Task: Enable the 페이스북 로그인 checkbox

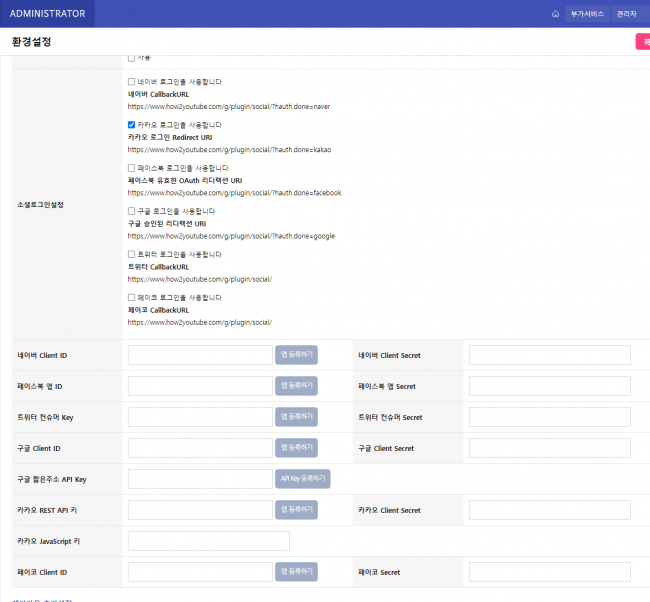Action: click(x=131, y=168)
